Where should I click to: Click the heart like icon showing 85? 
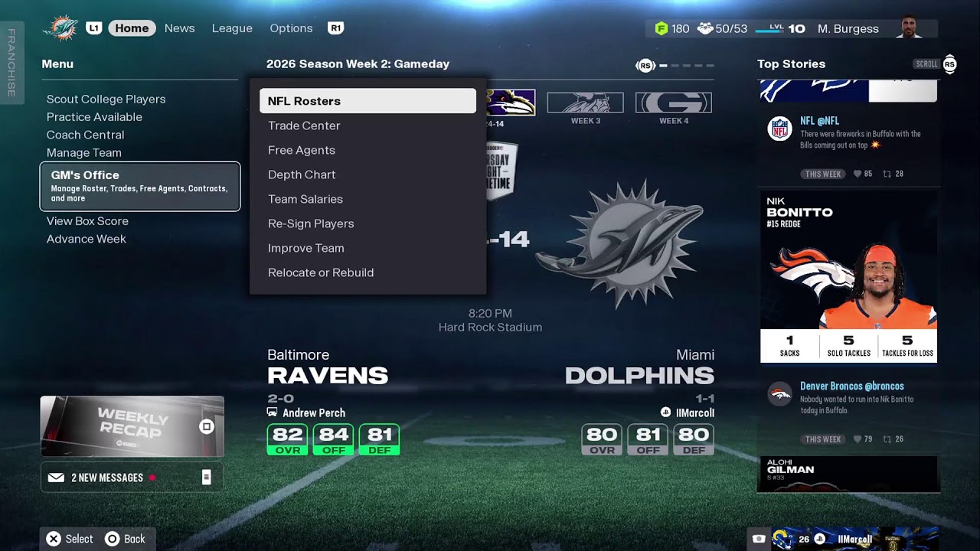[x=857, y=174]
